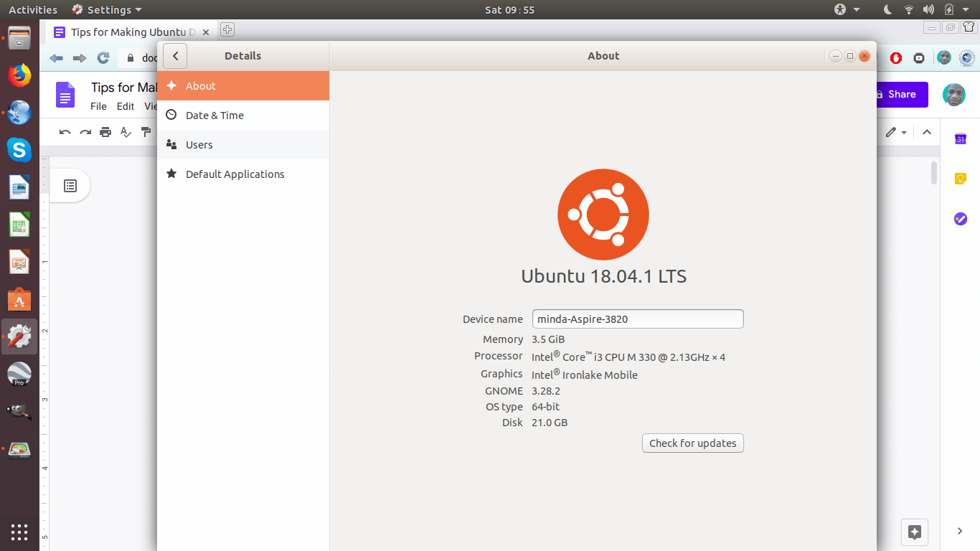Open LibreOffice Writer from the dock
The height and width of the screenshot is (551, 980).
(19, 188)
